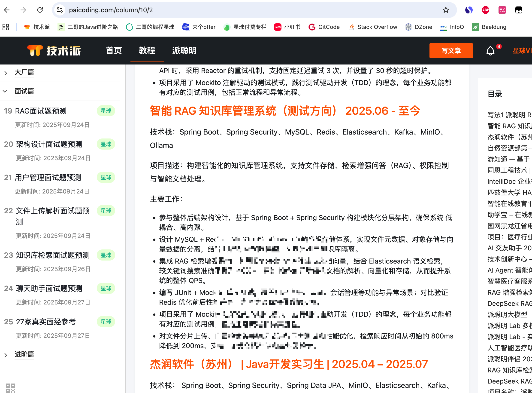The width and height of the screenshot is (532, 393).
Task: Open the apps grid icon in bookmarks bar
Action: (6, 27)
